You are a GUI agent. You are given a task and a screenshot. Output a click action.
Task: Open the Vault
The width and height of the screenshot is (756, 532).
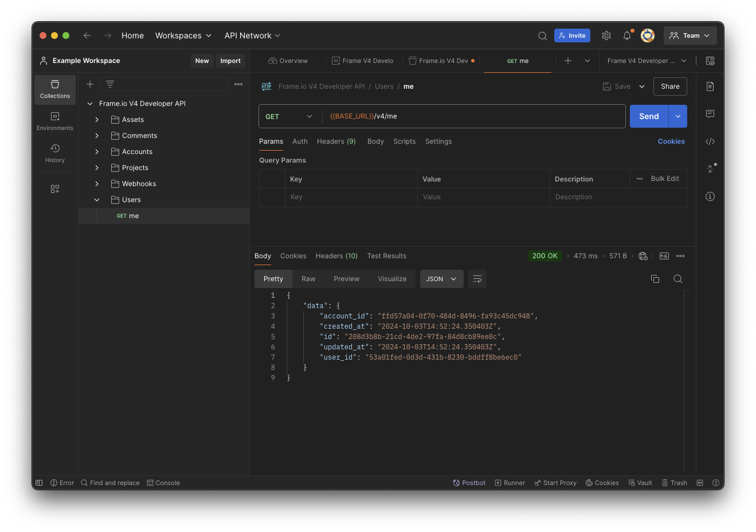tap(640, 483)
